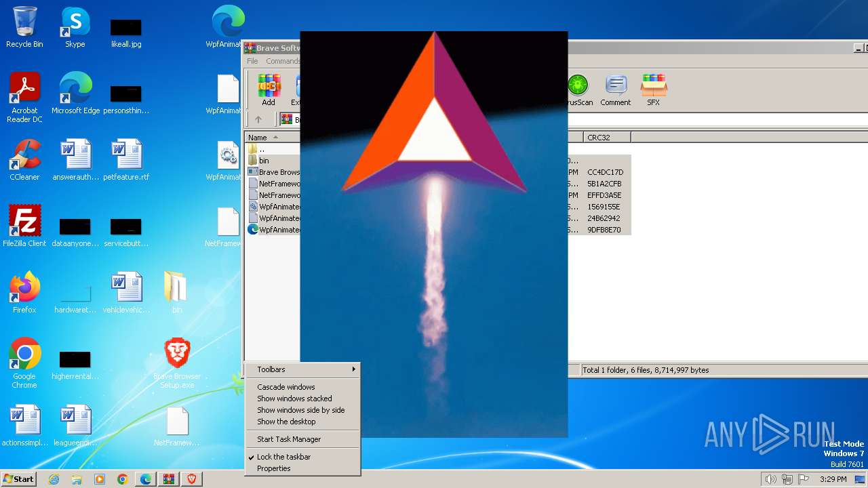Click the up one level arrow in WinRAR

(258, 119)
